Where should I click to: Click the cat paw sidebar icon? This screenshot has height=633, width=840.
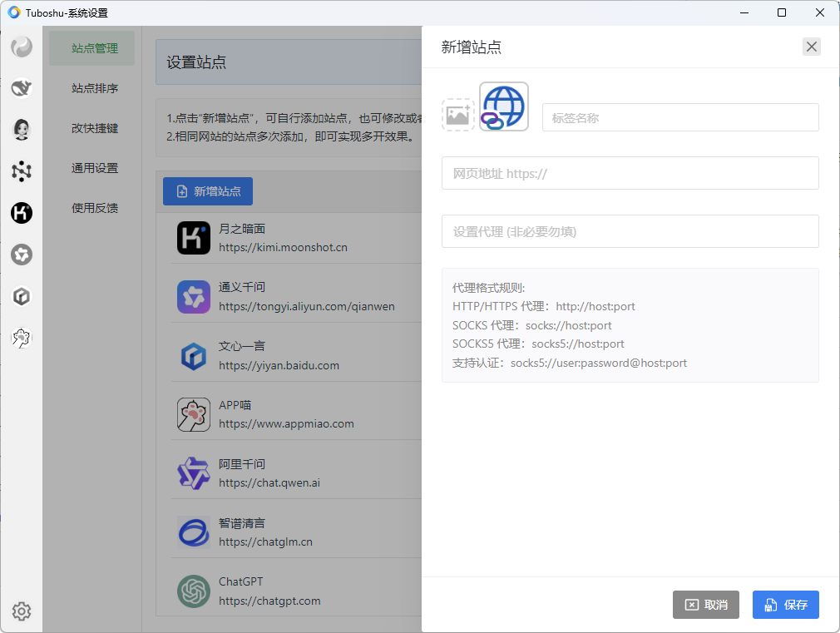pos(22,338)
